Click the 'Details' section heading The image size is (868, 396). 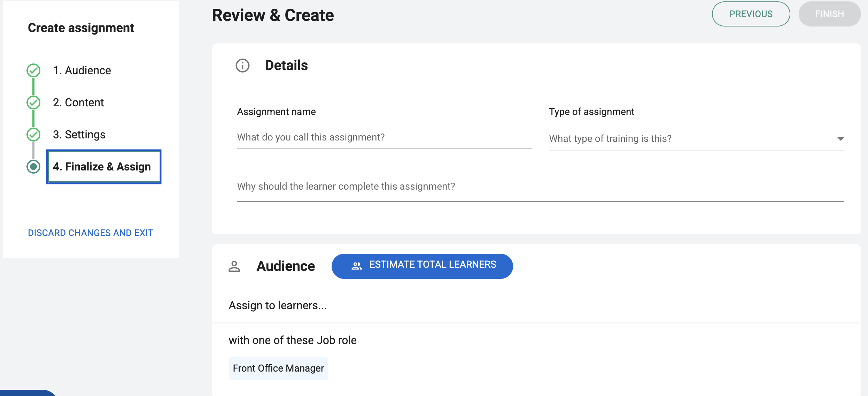tap(286, 66)
